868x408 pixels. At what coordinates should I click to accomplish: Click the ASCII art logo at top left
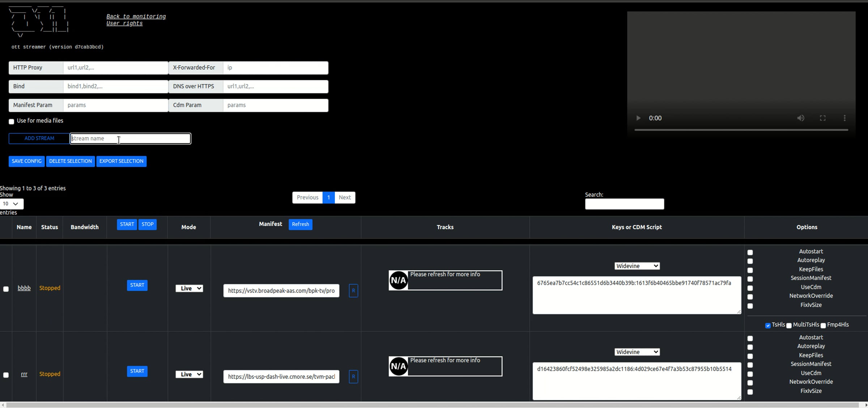(x=39, y=22)
